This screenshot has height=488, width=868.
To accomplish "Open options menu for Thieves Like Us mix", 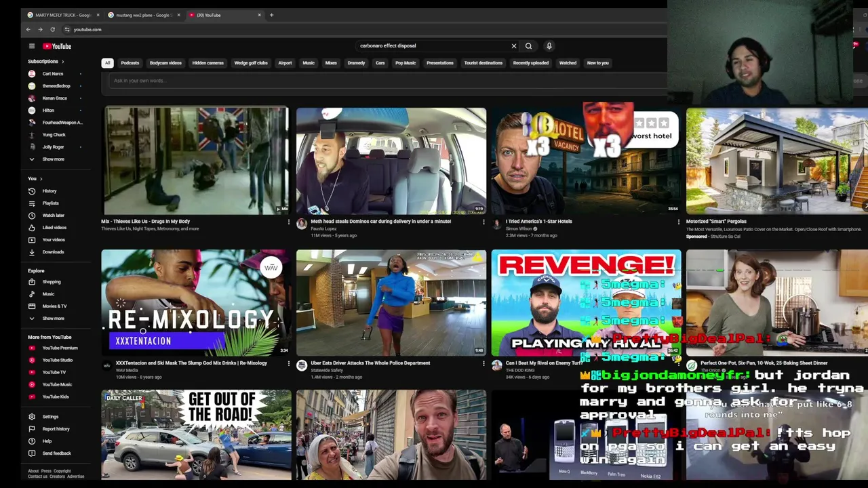I will 288,222.
